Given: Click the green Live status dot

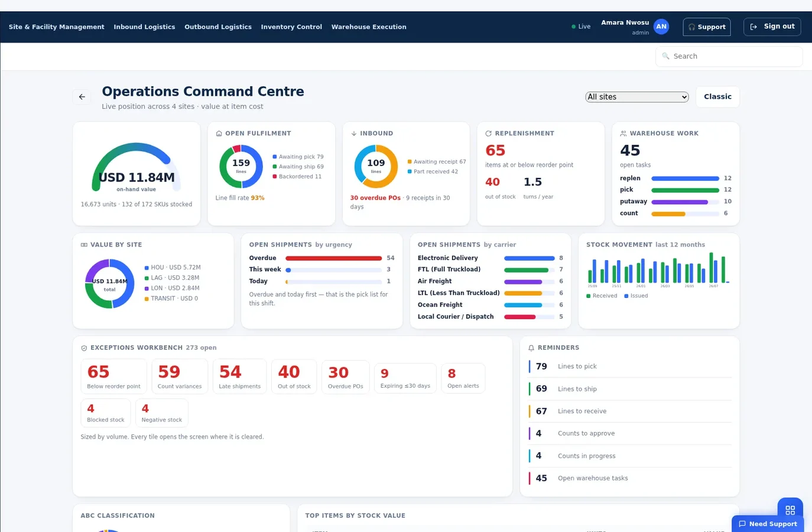Looking at the screenshot, I should click(573, 27).
